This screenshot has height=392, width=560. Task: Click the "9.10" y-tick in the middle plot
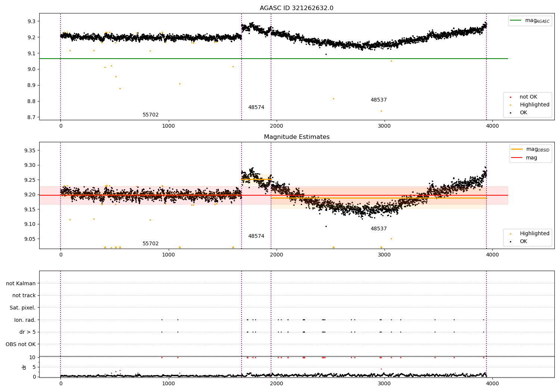[x=30, y=224]
